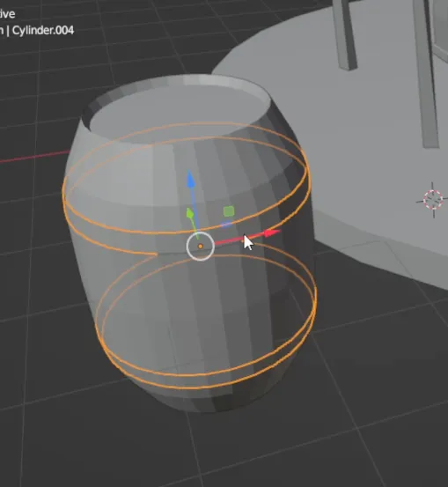448x487 pixels.
Task: Click the Cylinder.004 object name text
Action: (43, 31)
